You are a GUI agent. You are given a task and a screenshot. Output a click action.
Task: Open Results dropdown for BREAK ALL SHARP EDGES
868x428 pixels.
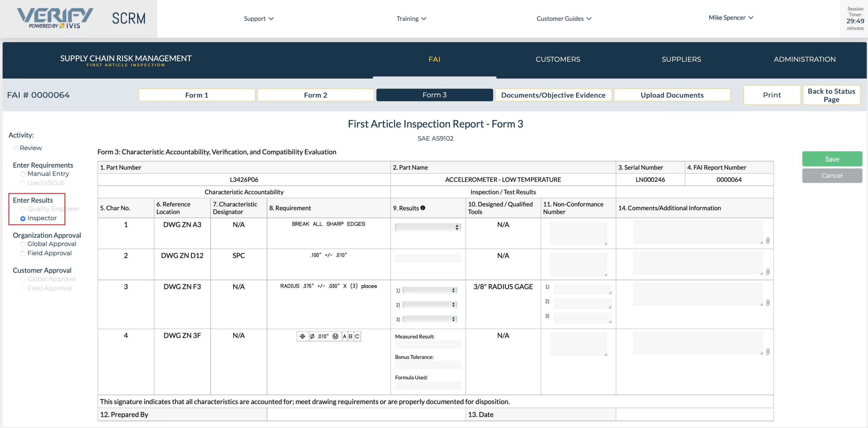428,227
